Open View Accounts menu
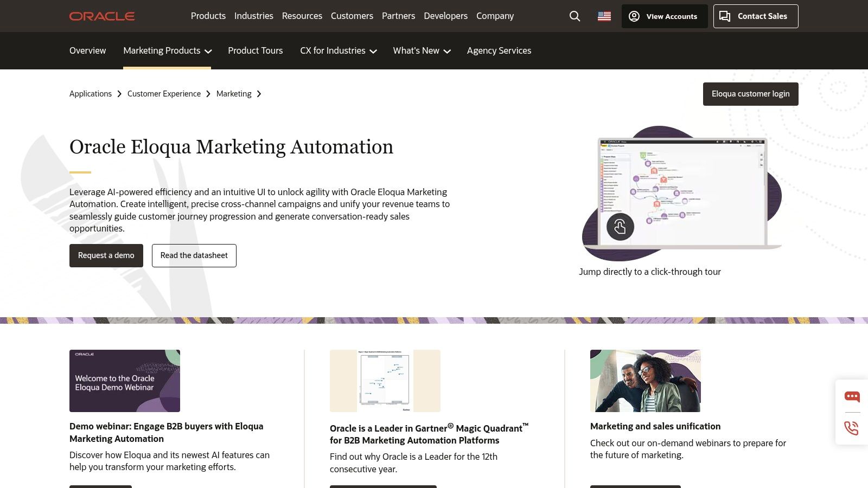 click(664, 16)
